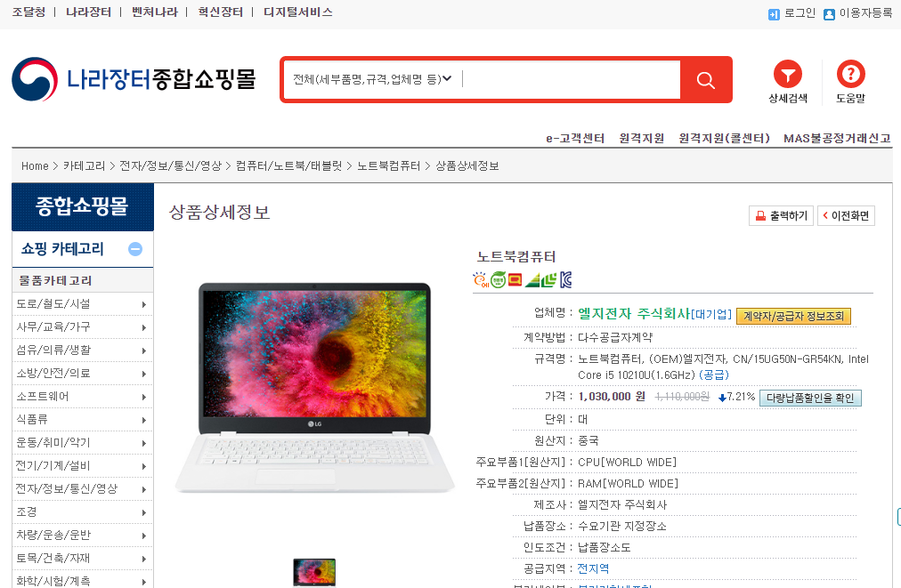901x588 pixels.
Task: Open 나라장터 top menu link
Action: pyautogui.click(x=88, y=12)
